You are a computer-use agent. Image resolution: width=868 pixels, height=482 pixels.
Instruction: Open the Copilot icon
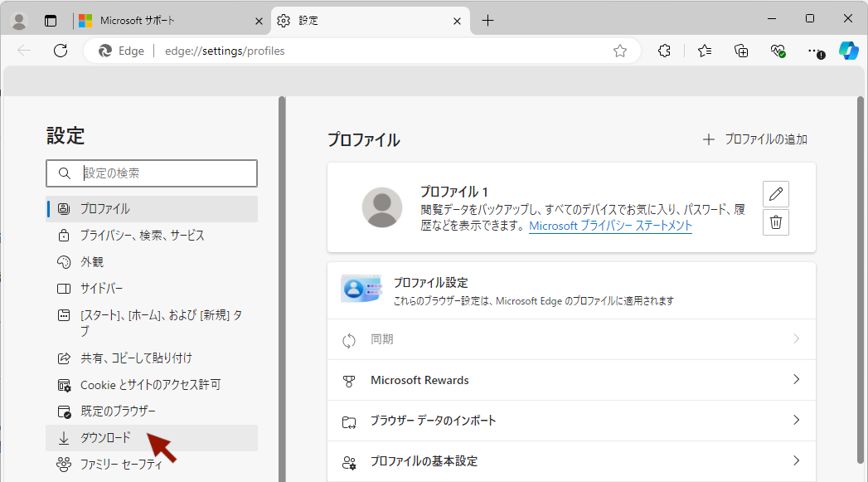(x=848, y=51)
